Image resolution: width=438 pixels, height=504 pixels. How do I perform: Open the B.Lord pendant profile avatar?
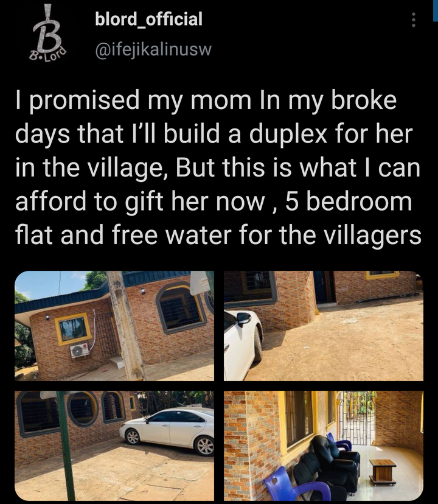[47, 33]
